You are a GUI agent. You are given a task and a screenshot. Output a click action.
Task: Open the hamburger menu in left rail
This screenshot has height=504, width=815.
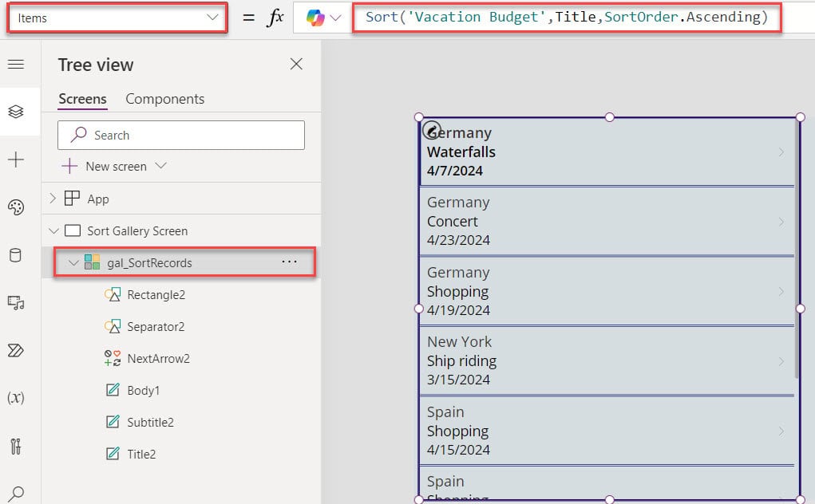(16, 64)
